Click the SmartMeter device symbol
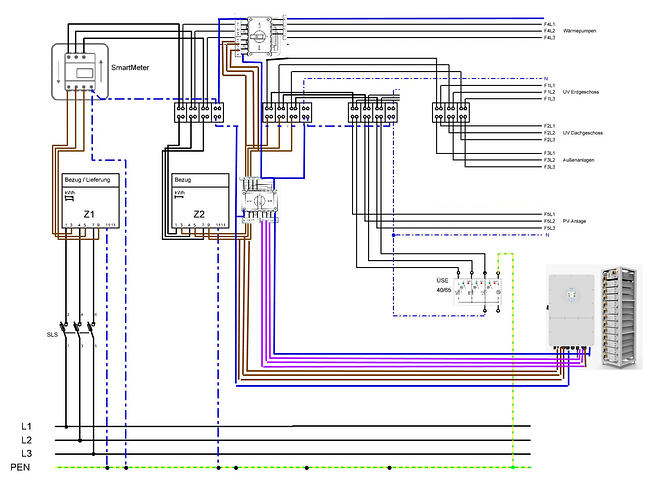 [81, 72]
